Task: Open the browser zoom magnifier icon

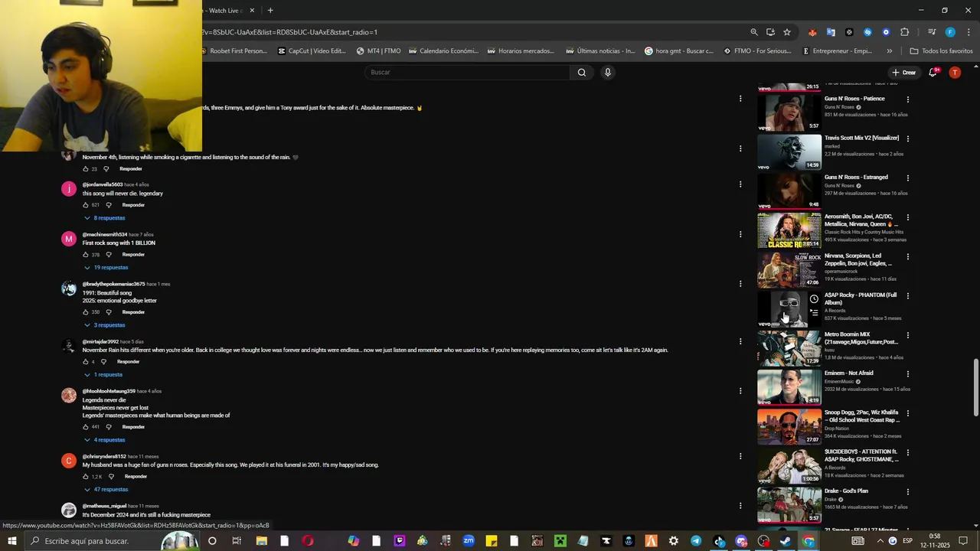Action: tap(754, 32)
